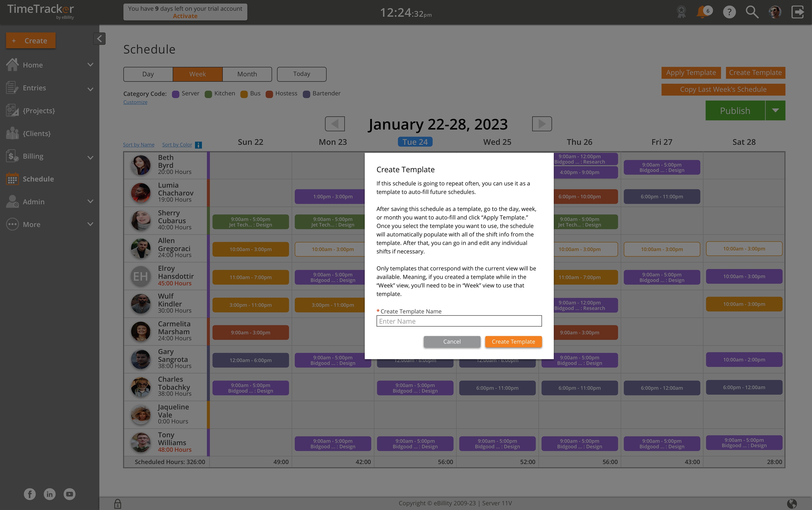Viewport: 812px width, 510px height.
Task: Click the info icon beside Sort by Color
Action: coord(199,145)
